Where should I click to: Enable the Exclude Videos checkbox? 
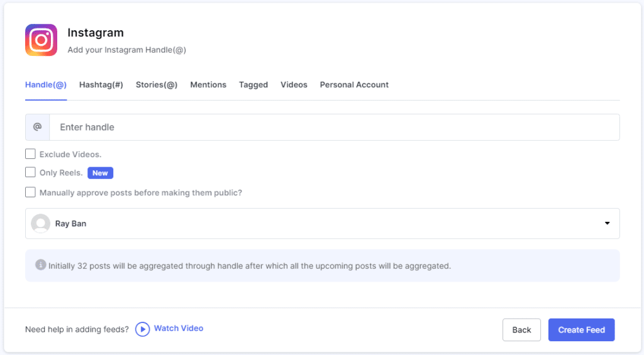(30, 154)
